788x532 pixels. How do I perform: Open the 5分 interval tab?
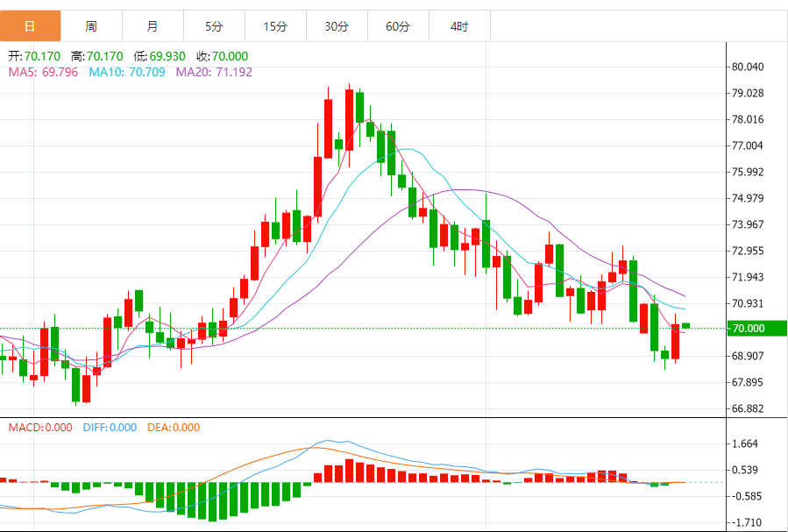click(214, 26)
